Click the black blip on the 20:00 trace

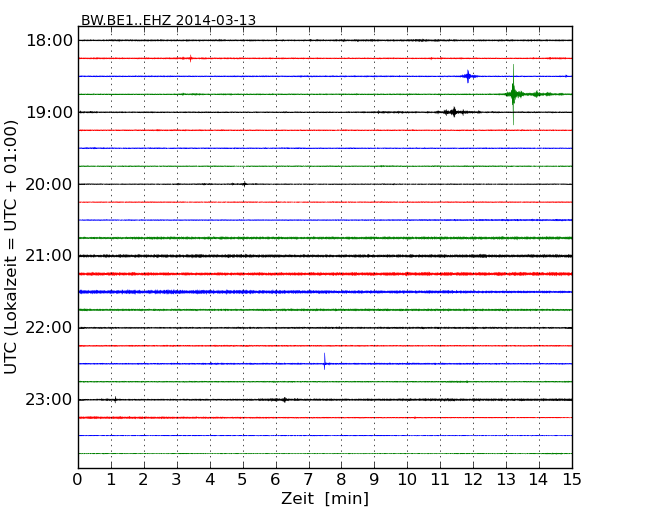(x=244, y=184)
